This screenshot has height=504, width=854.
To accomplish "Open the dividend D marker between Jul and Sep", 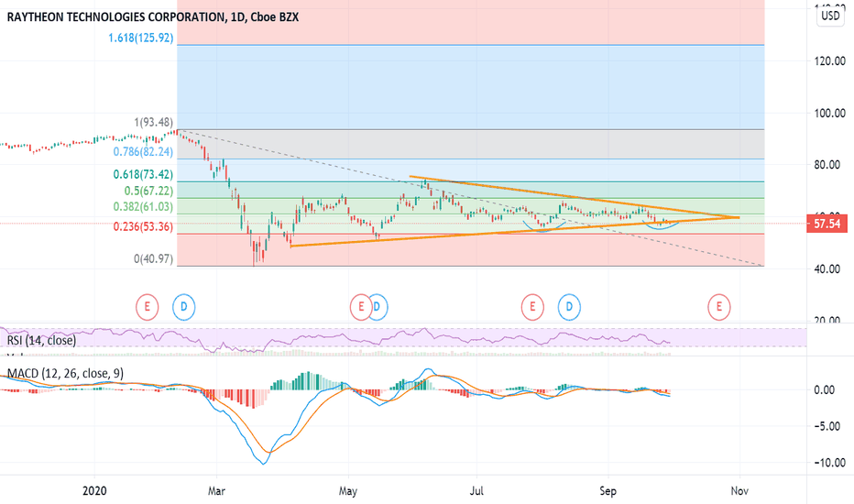I will 569,307.
